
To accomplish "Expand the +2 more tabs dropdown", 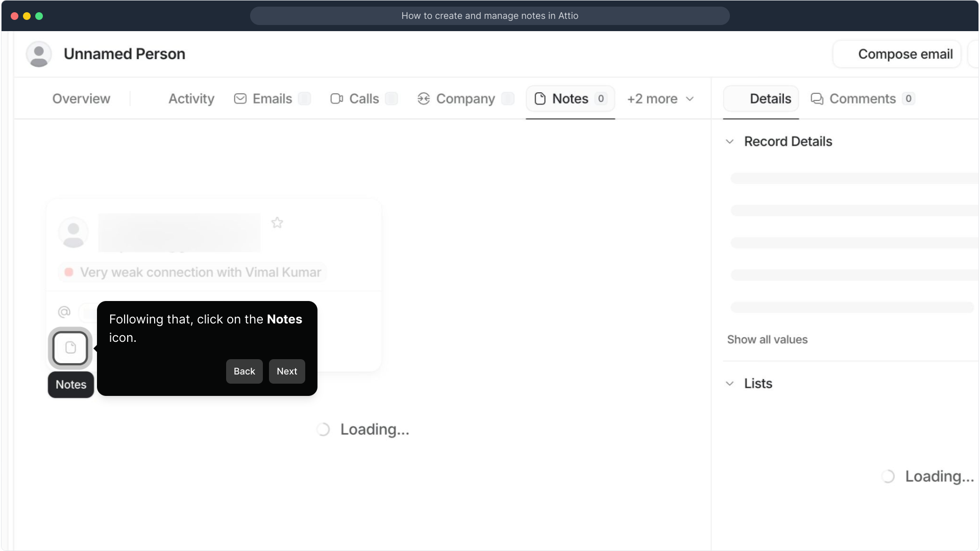I will tap(660, 98).
